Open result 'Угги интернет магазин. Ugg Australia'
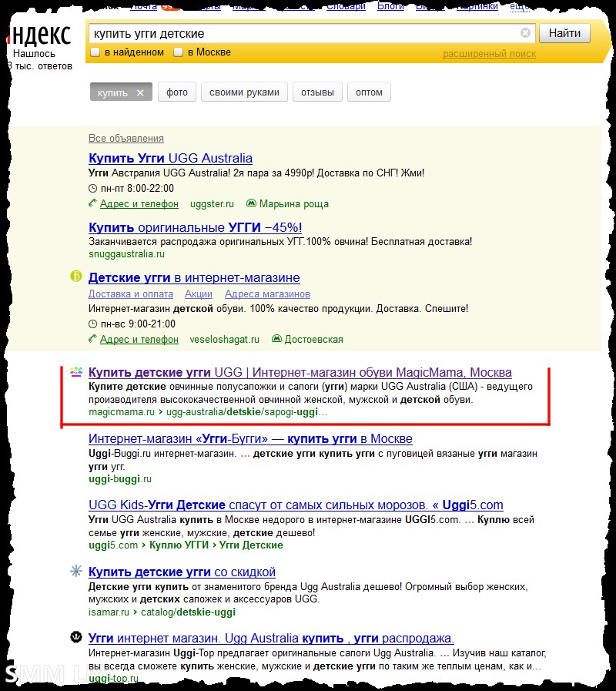 click(x=271, y=638)
